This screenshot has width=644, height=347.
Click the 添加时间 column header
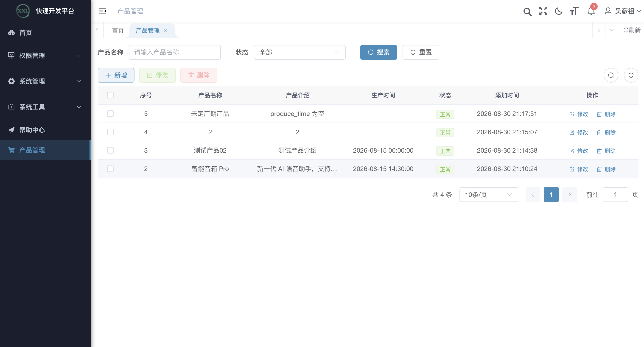pyautogui.click(x=507, y=95)
